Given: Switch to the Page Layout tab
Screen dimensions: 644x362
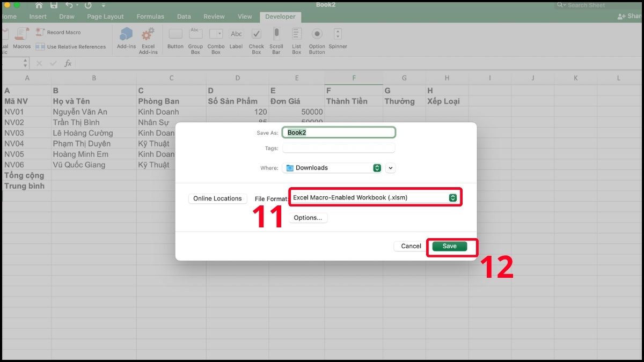Looking at the screenshot, I should (x=105, y=17).
